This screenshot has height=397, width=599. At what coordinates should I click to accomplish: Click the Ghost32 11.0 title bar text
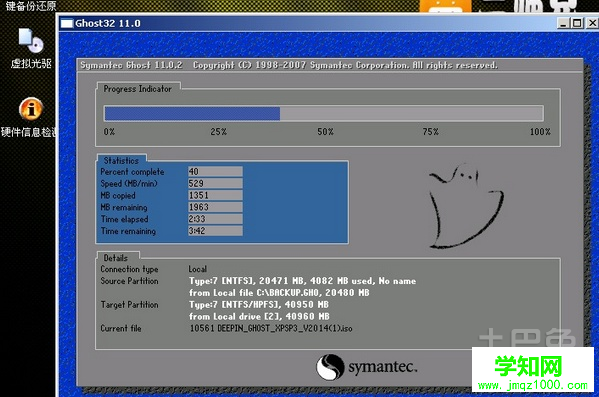point(108,23)
